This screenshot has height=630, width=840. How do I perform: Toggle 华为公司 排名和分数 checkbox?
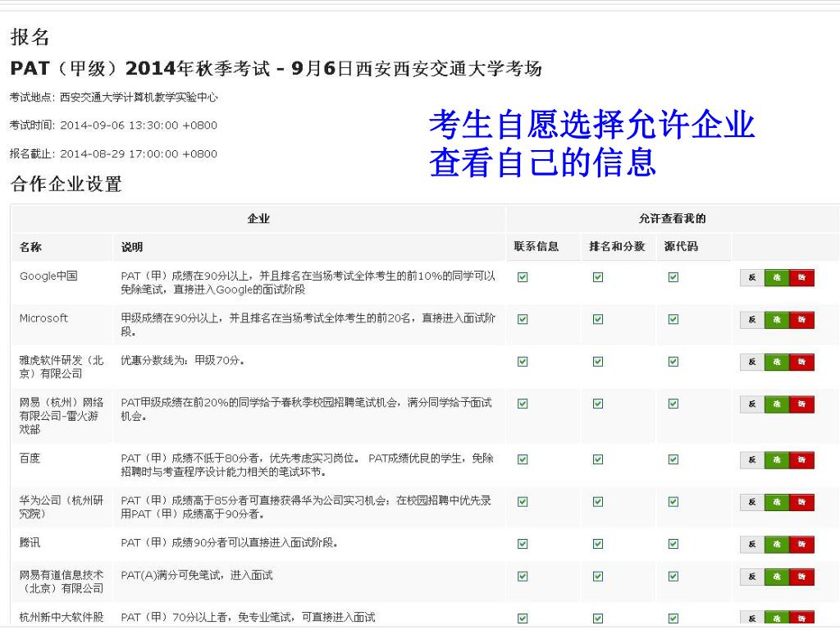click(598, 501)
